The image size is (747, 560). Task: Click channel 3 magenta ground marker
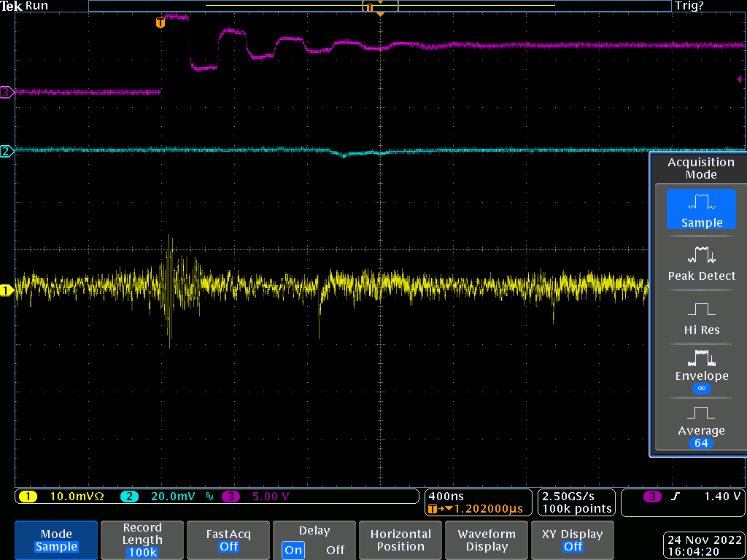(7, 92)
